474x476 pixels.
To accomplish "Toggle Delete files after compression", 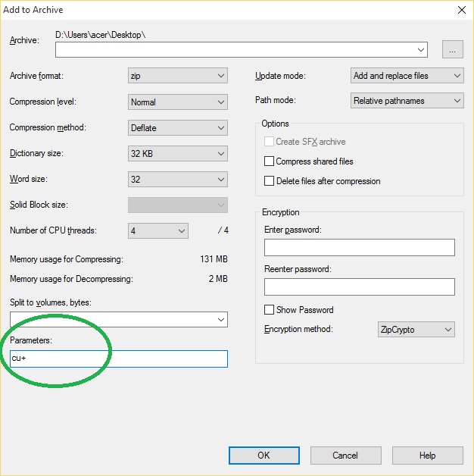I will 269,181.
